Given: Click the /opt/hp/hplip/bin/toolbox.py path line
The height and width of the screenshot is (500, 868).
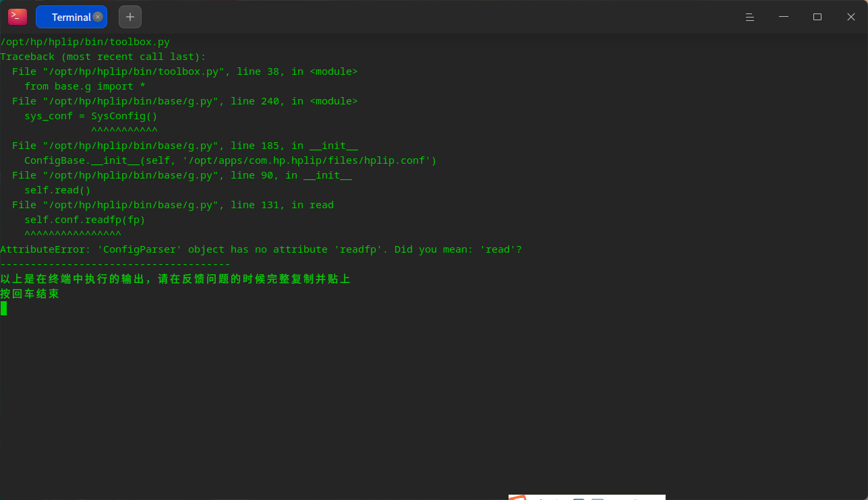Looking at the screenshot, I should (85, 42).
